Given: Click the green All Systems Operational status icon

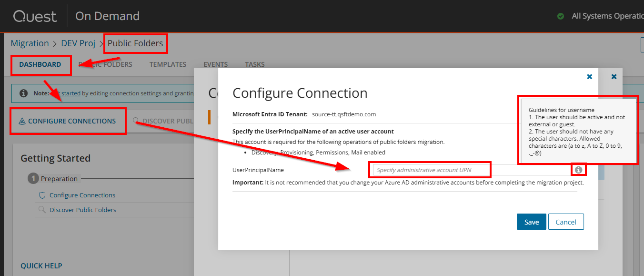Looking at the screenshot, I should tap(561, 16).
